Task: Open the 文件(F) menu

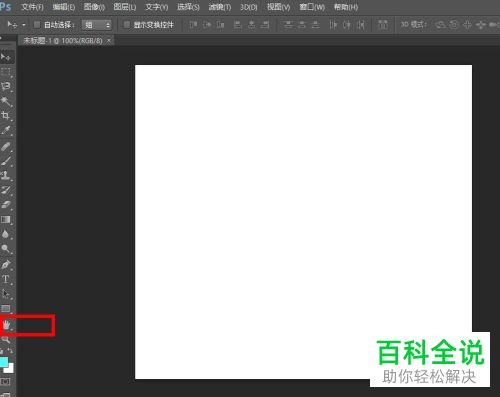Action: point(32,7)
